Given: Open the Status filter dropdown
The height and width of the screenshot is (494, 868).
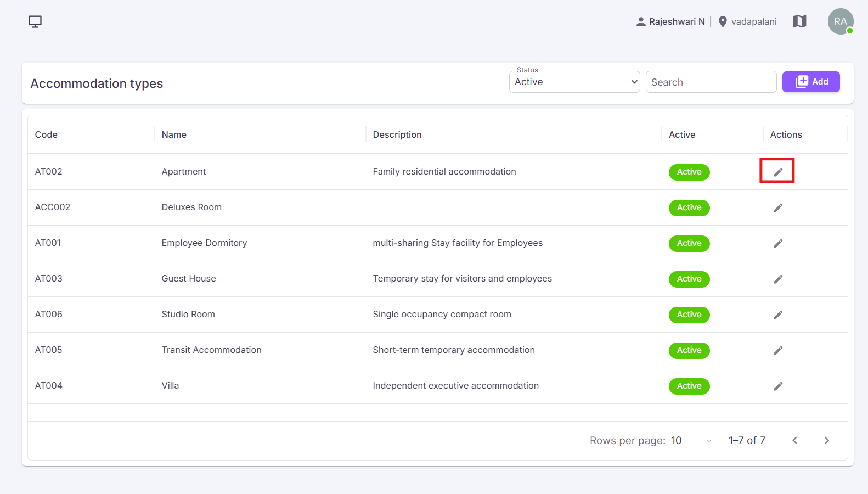Looking at the screenshot, I should point(574,82).
